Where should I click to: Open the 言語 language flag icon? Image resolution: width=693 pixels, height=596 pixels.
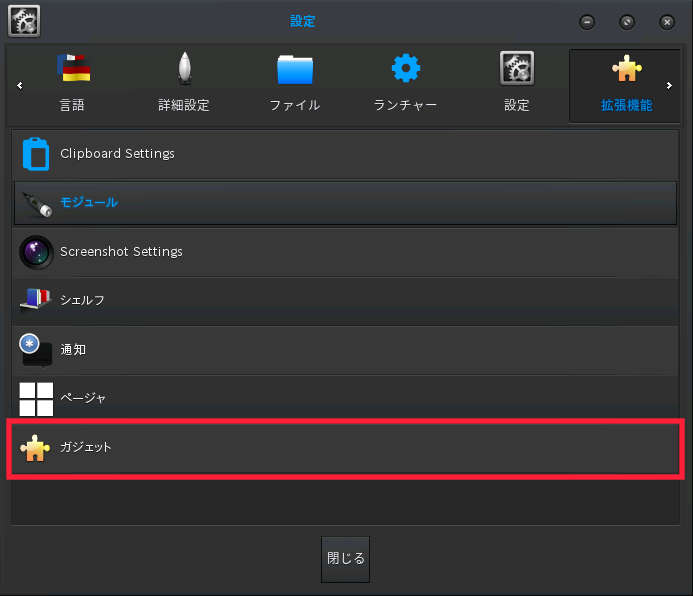(73, 68)
